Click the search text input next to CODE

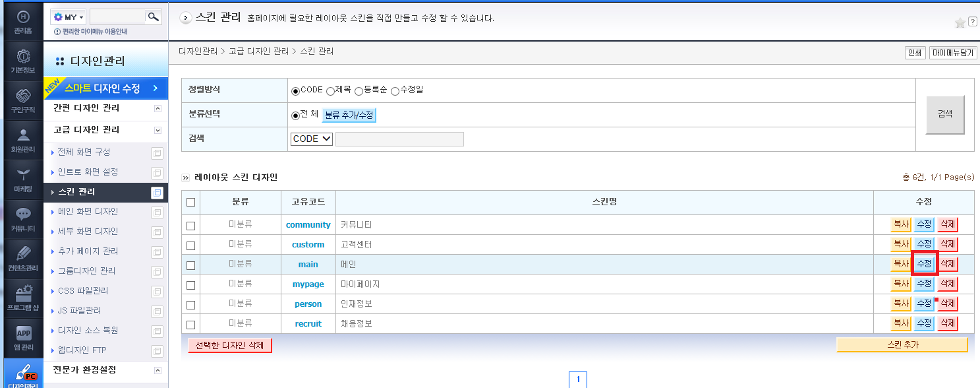click(x=399, y=139)
